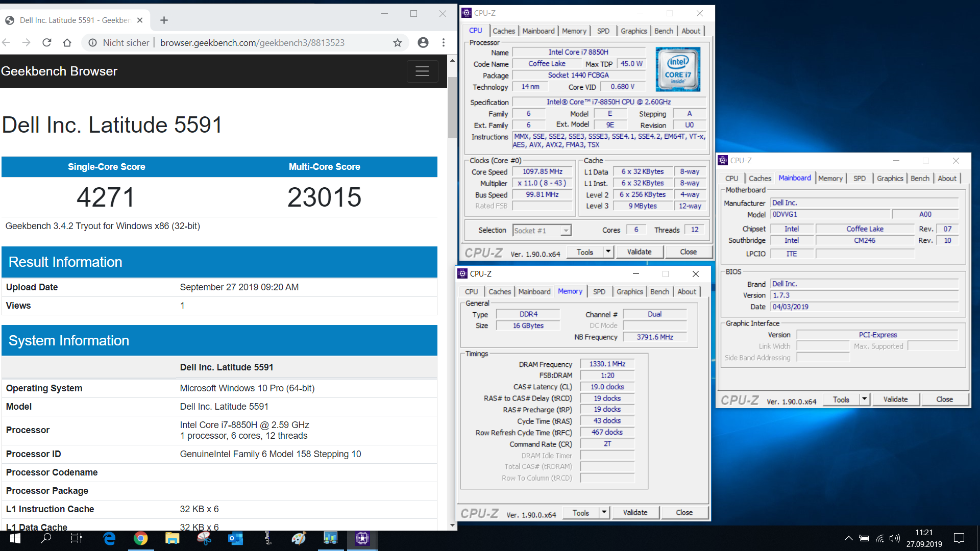This screenshot has width=980, height=551.
Task: Click the Intel Core i7 logo in CPU-Z
Action: [x=678, y=69]
